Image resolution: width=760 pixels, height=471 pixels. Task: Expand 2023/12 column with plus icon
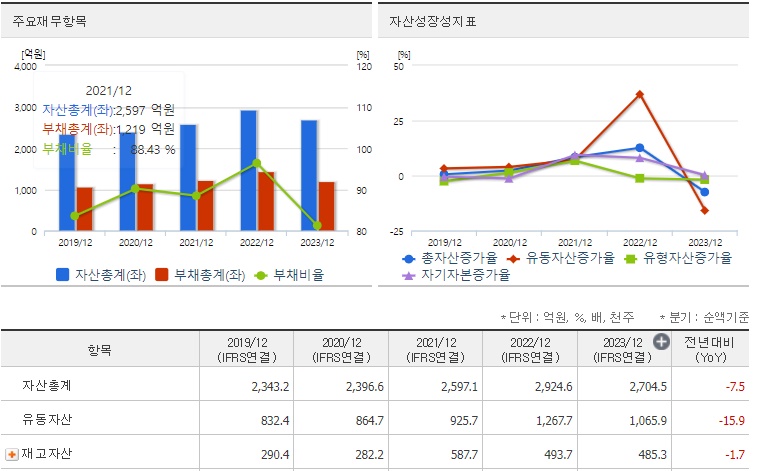point(661,342)
